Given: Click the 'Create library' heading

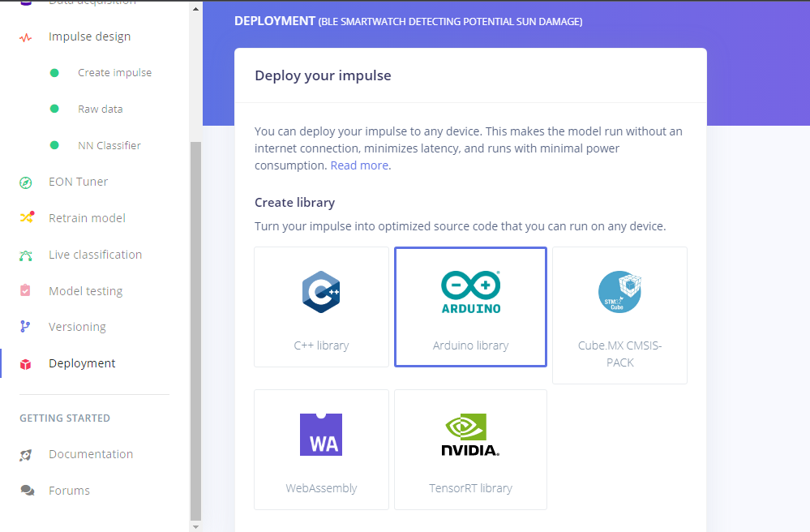Looking at the screenshot, I should [294, 203].
